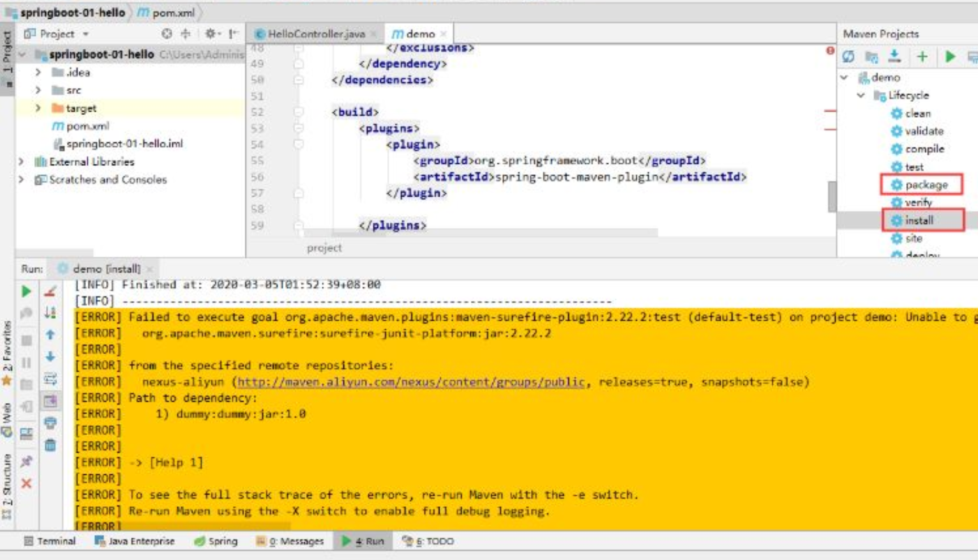Toggle pin tab in the Run panel
Image resolution: width=978 pixels, height=560 pixels.
tap(27, 461)
